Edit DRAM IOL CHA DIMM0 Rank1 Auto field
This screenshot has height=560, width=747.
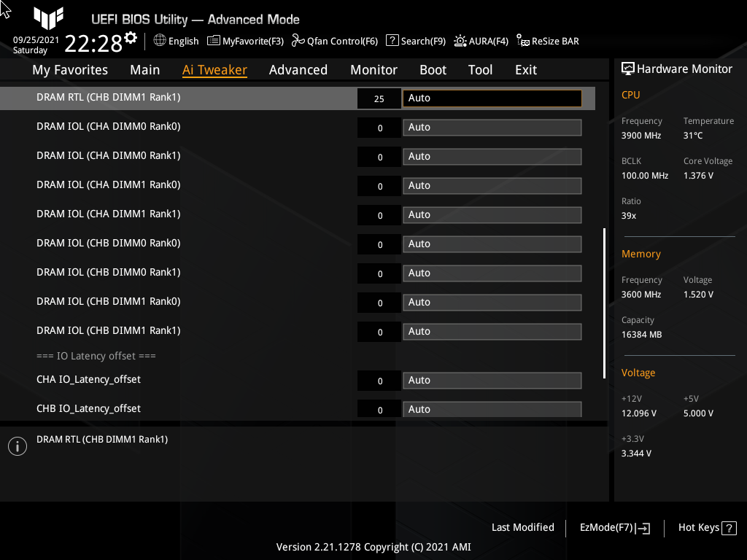(492, 157)
